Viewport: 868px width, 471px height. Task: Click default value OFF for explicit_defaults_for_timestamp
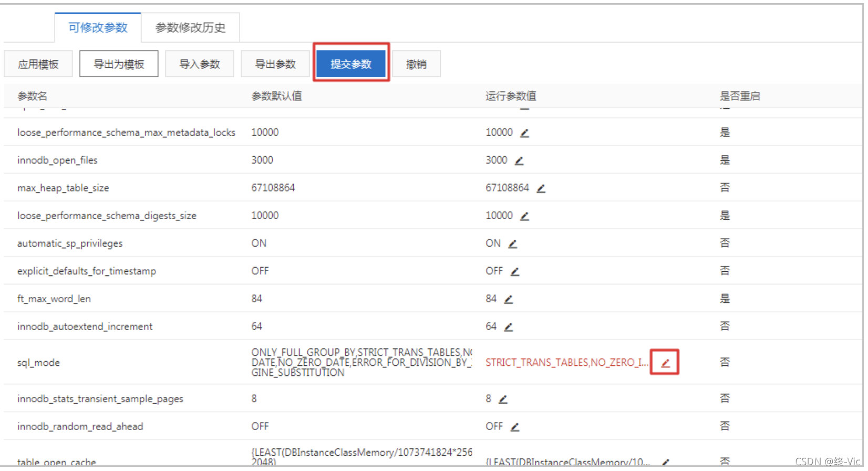(260, 271)
